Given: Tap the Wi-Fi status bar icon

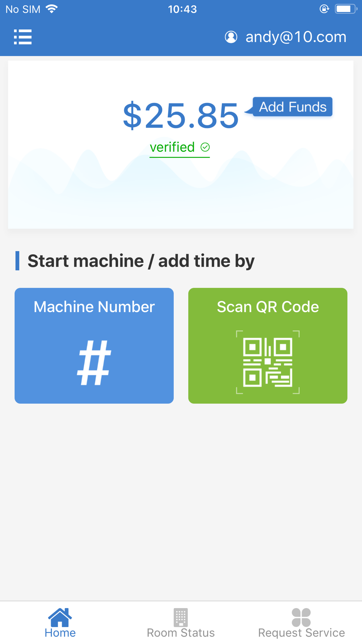Looking at the screenshot, I should point(52,9).
